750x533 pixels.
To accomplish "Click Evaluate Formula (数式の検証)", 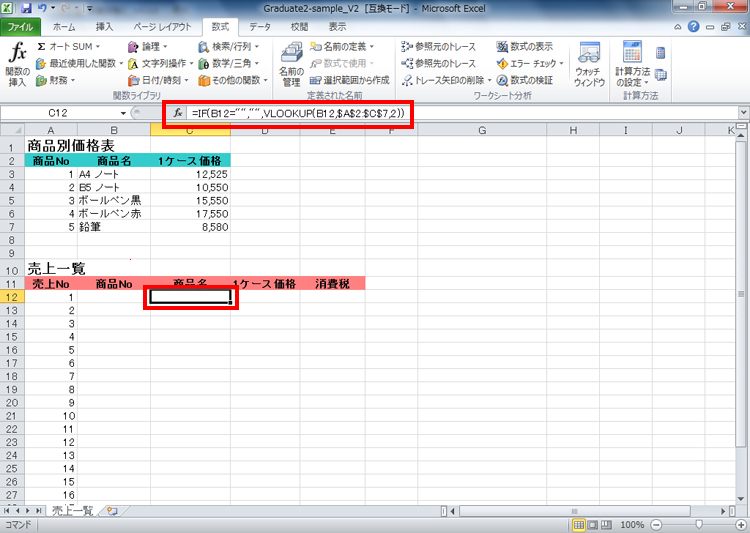I will (525, 80).
